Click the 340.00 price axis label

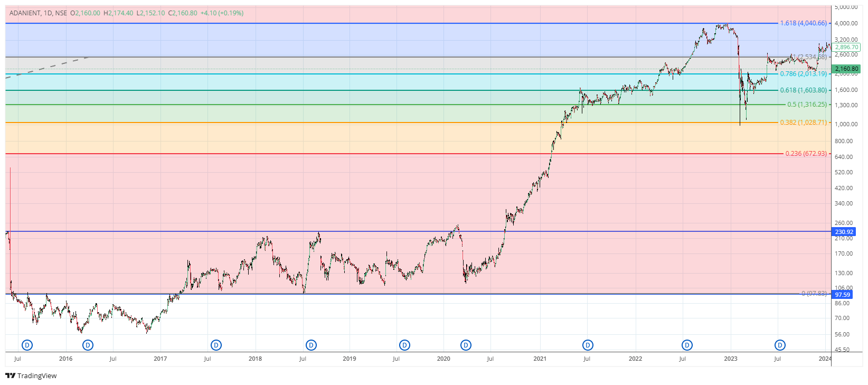[x=844, y=203]
